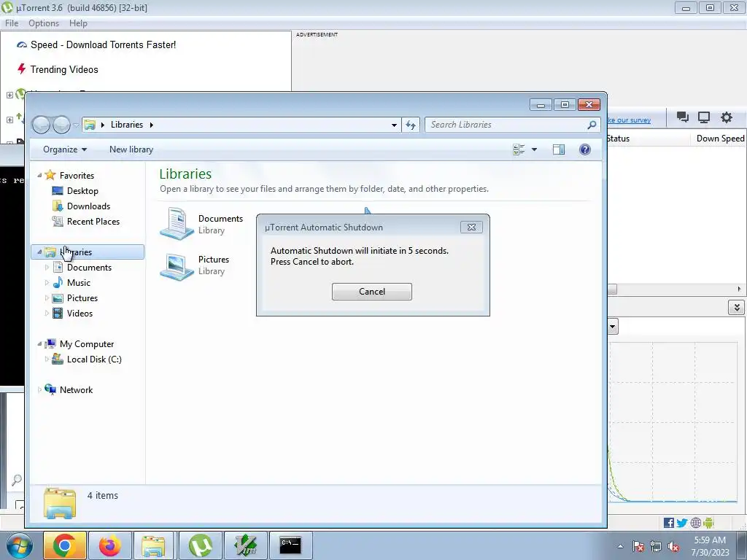Open the Organize dropdown menu
Viewport: 747px width, 560px height.
[x=65, y=149]
